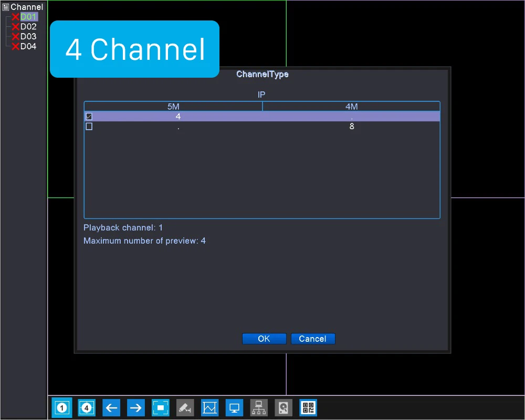
Task: Select channel D04 in tree
Action: pyautogui.click(x=28, y=46)
